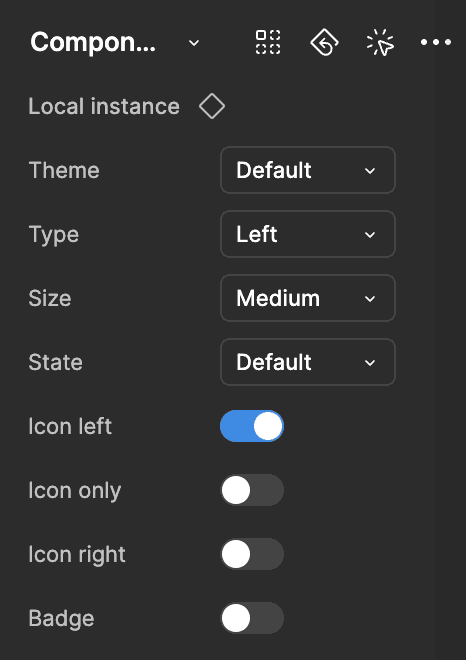Open the Type dropdown showing Left
The width and height of the screenshot is (466, 660).
tap(308, 234)
